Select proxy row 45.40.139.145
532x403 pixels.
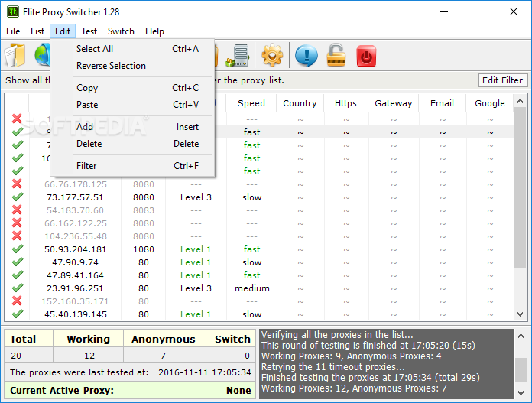pos(260,314)
